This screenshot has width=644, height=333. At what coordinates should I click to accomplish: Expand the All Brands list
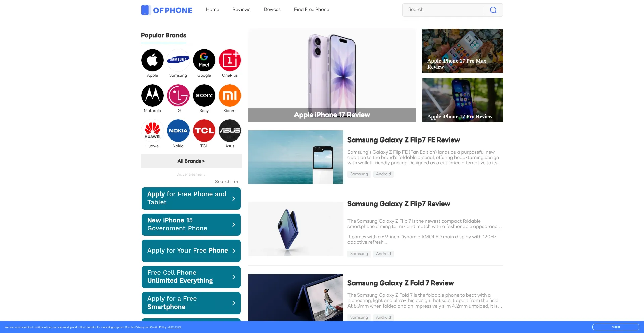(191, 161)
